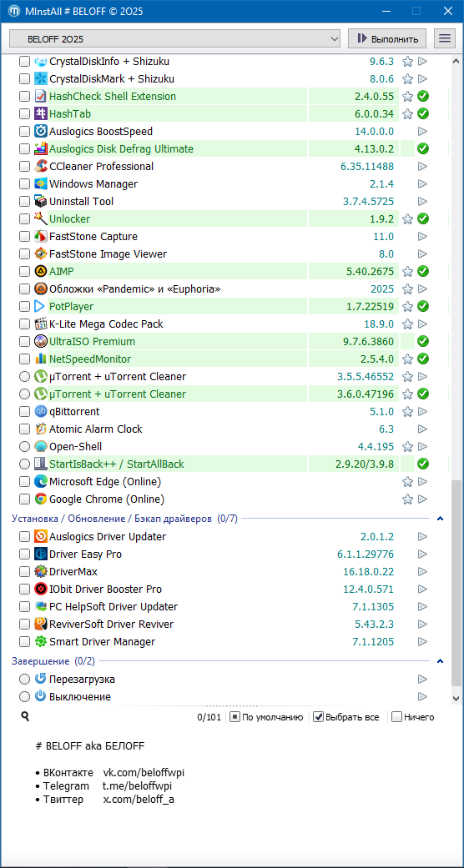Click the scrollbar down arrow

[456, 700]
